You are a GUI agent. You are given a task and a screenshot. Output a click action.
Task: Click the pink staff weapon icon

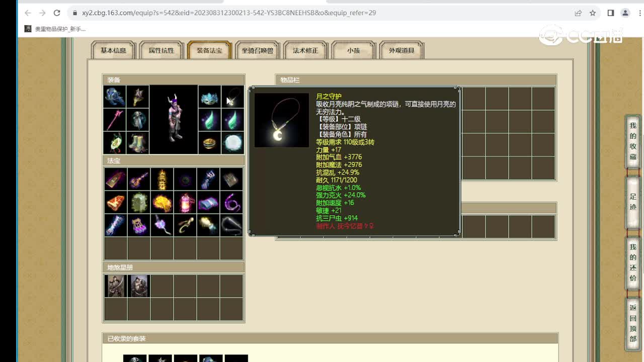coord(115,120)
